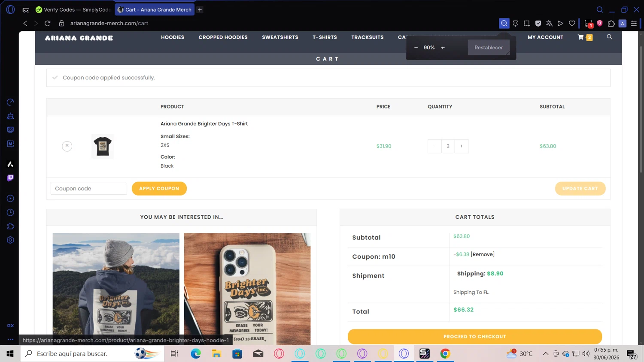Click the profile 'A' avatar in toolbar

pos(622,23)
